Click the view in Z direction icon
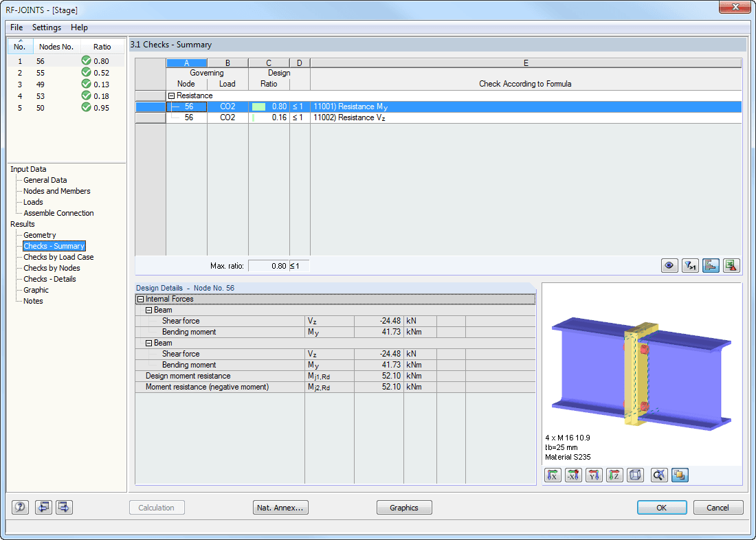This screenshot has width=756, height=540. 614,475
